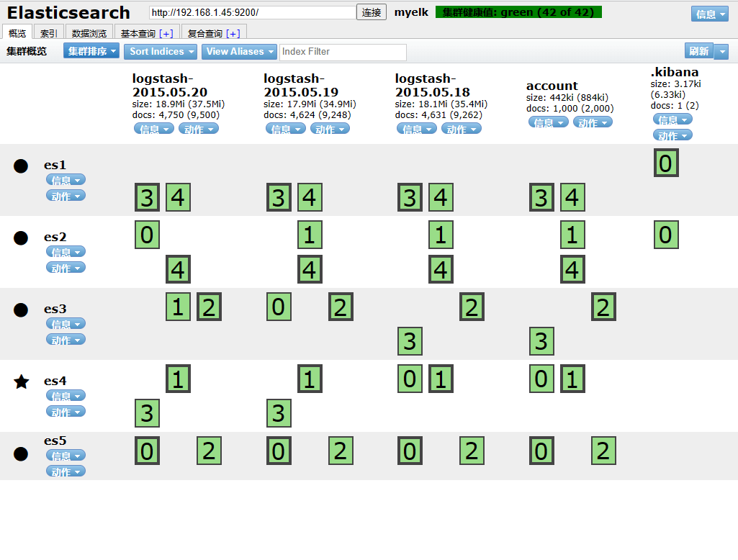738x560 pixels.
Task: Select shard 4 of account on es2
Action: tap(572, 270)
